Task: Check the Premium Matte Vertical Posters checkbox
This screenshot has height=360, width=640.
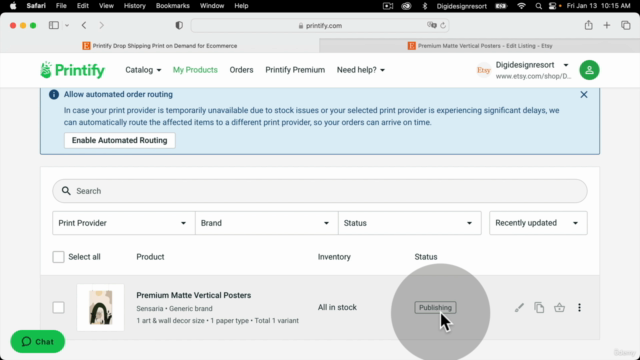Action: tap(58, 307)
